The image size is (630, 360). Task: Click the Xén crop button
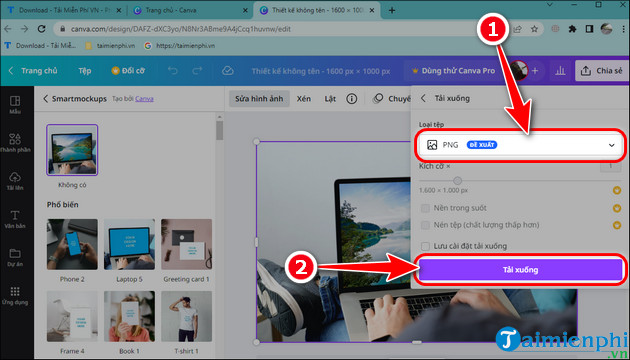304,98
